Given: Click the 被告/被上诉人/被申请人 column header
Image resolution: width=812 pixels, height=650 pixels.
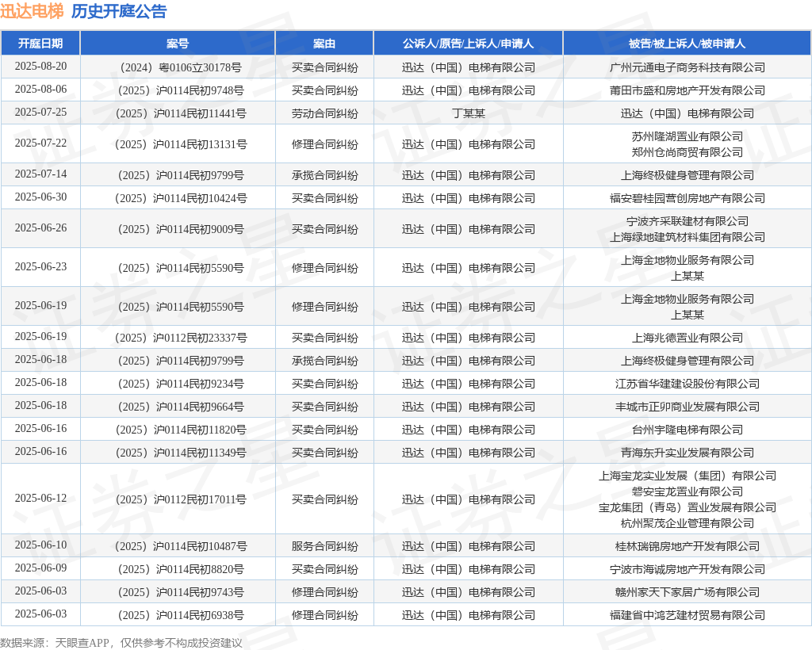Looking at the screenshot, I should click(x=688, y=44).
